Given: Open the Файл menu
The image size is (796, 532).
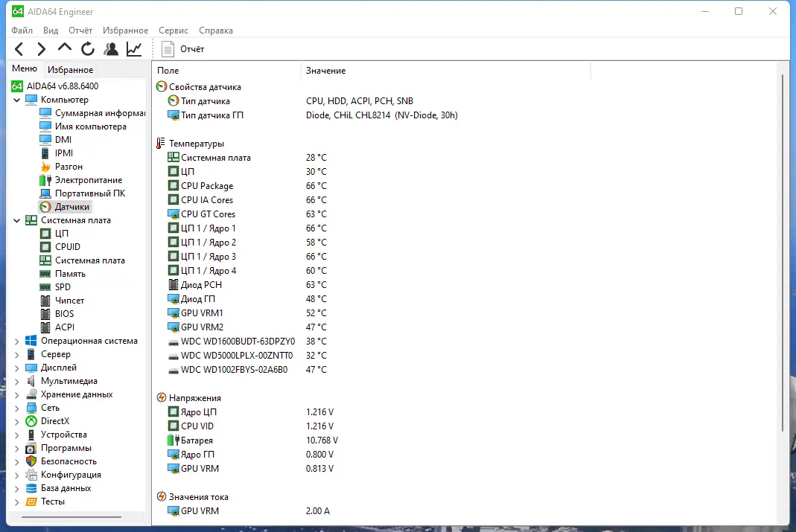Looking at the screenshot, I should [x=22, y=31].
